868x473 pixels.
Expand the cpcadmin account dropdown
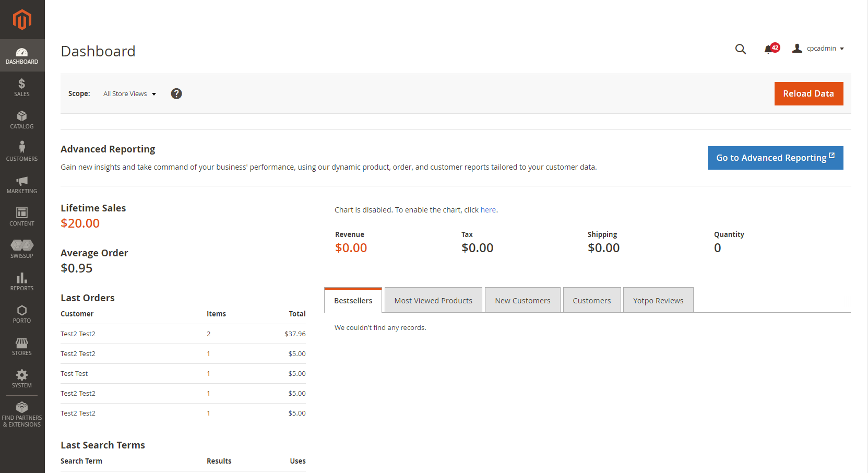[x=818, y=49]
